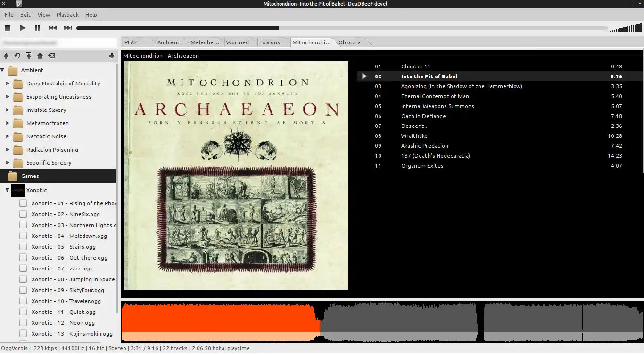Expand the Deep Nostalgia of Mortality folder
The image size is (644, 354).
pyautogui.click(x=7, y=84)
